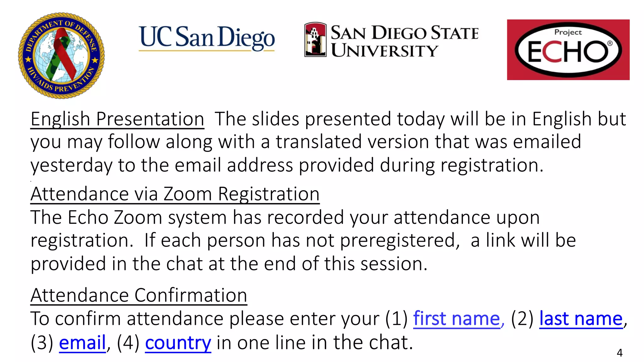
Task: Follow the "last name" hyperlink
Action: 581,319
